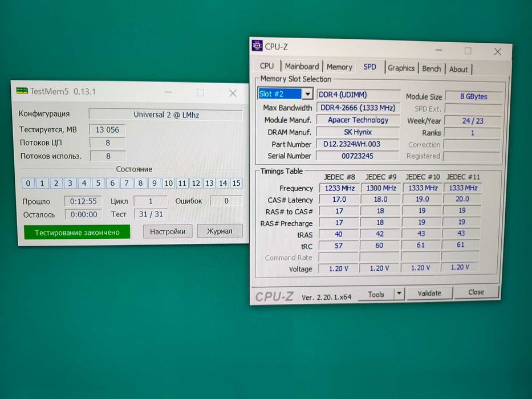
Task: Click the JEDEC #11 Voltage 1.20 V
Action: click(x=460, y=267)
